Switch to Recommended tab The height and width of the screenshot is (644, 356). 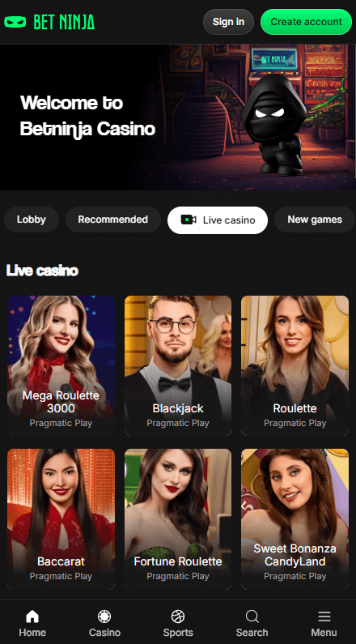pyautogui.click(x=112, y=220)
